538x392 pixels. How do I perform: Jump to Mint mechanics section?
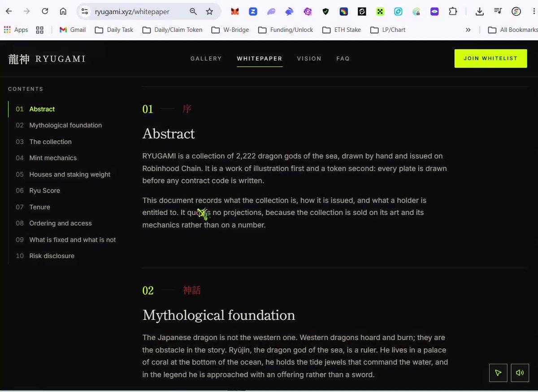click(x=53, y=158)
